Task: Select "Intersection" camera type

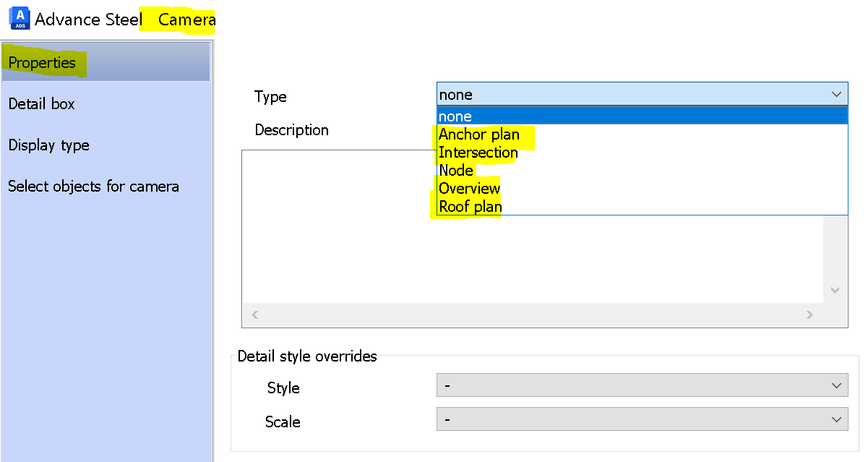Action: [x=478, y=153]
